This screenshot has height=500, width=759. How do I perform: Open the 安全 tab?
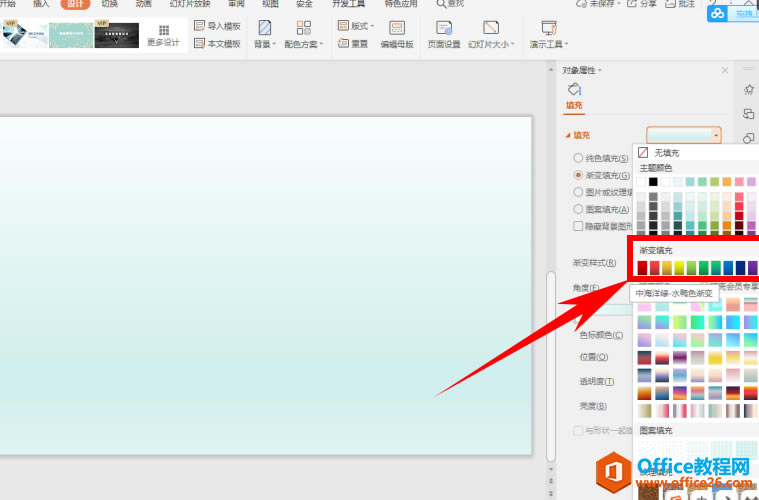pyautogui.click(x=304, y=3)
